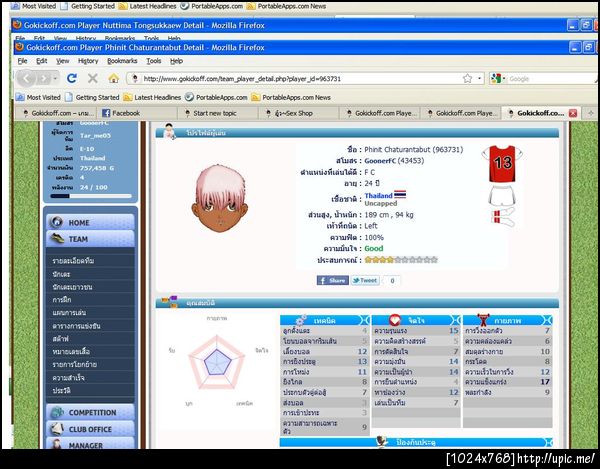Open the History menu
Viewport: 600px width, 469px height.
88,61
